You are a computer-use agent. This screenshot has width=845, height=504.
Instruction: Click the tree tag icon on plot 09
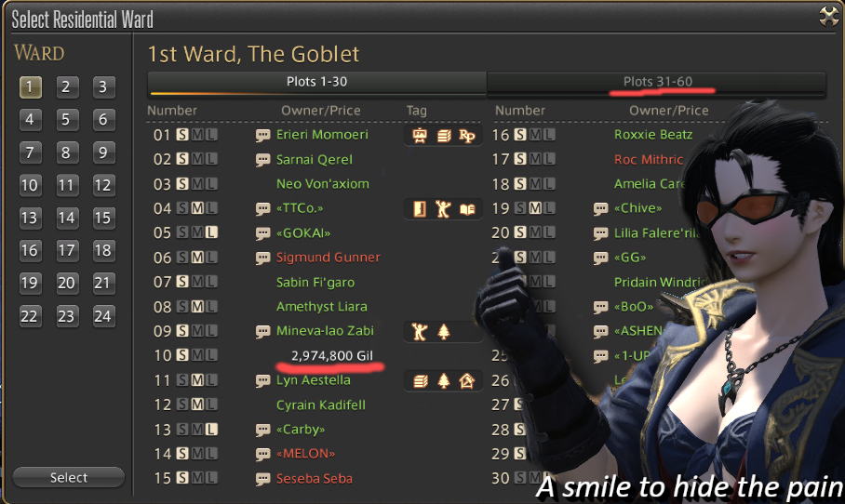[444, 332]
